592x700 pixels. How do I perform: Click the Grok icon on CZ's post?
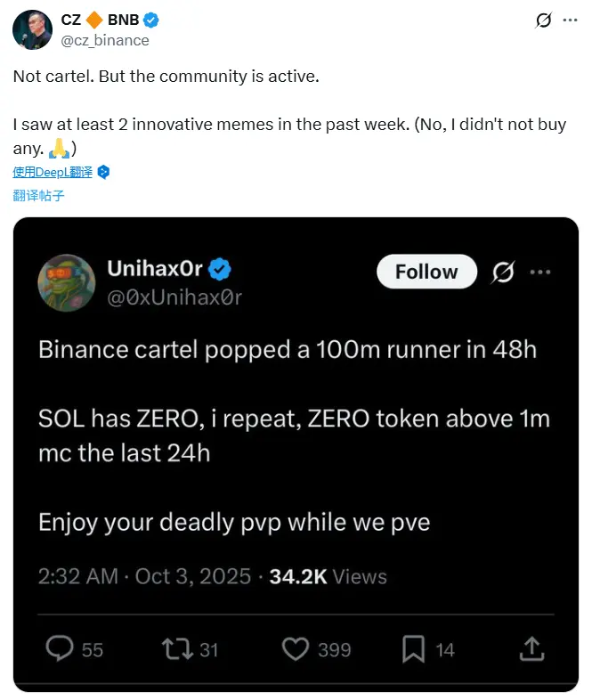point(543,20)
